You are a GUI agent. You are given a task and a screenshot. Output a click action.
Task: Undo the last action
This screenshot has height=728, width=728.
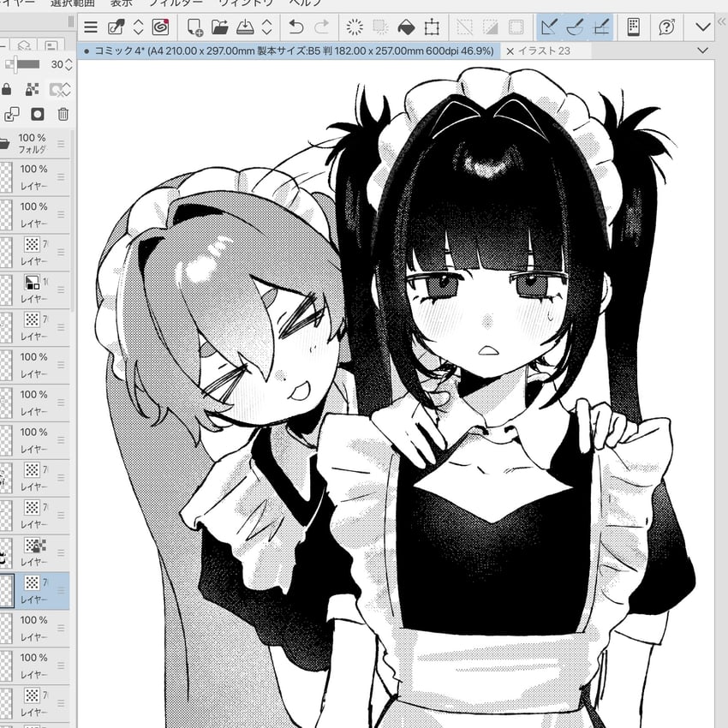(x=295, y=27)
